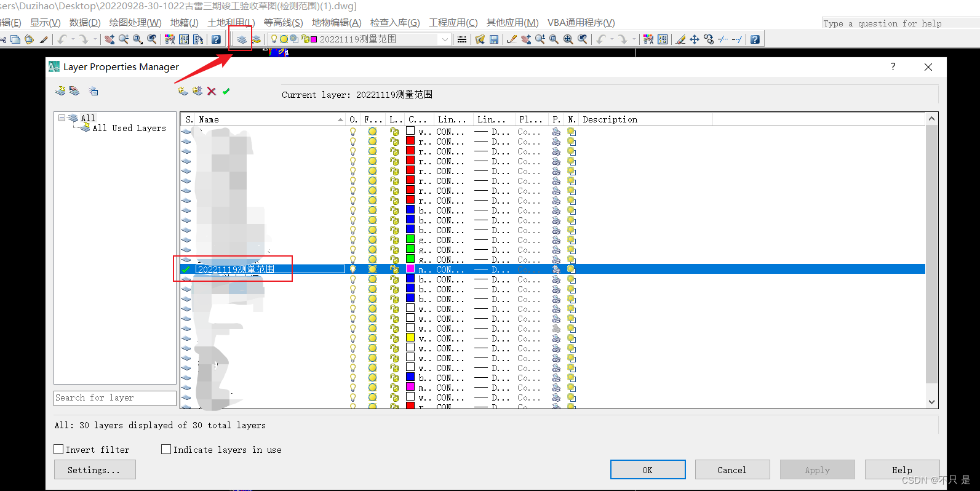Toggle the freeze sun on the first layer row
This screenshot has width=980, height=491.
point(372,132)
